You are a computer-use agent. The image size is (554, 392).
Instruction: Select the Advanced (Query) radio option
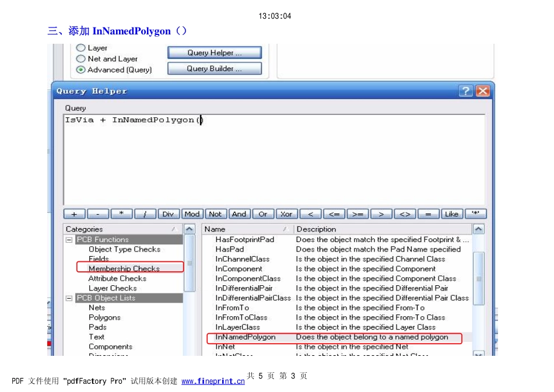(81, 69)
